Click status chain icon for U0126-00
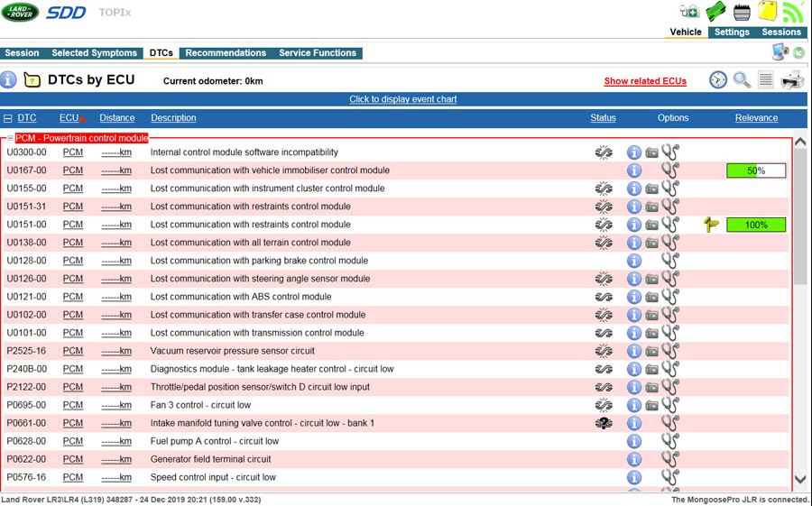812x506 pixels. coord(604,279)
